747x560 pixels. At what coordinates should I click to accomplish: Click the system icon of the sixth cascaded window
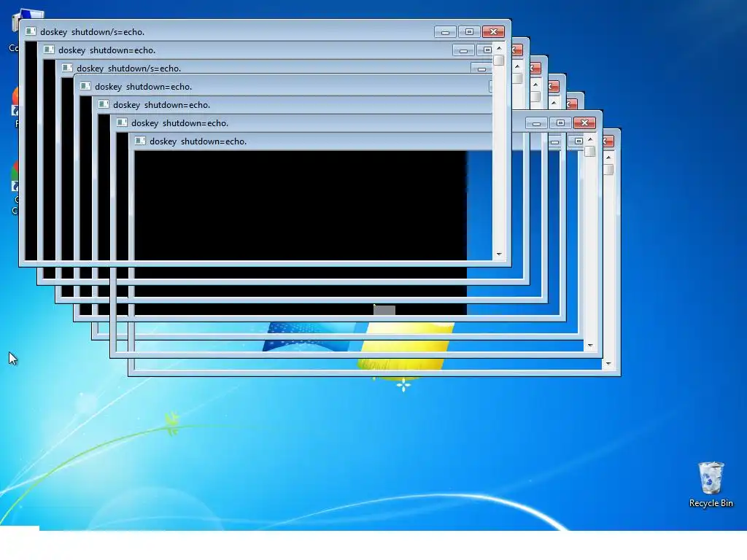(x=122, y=122)
